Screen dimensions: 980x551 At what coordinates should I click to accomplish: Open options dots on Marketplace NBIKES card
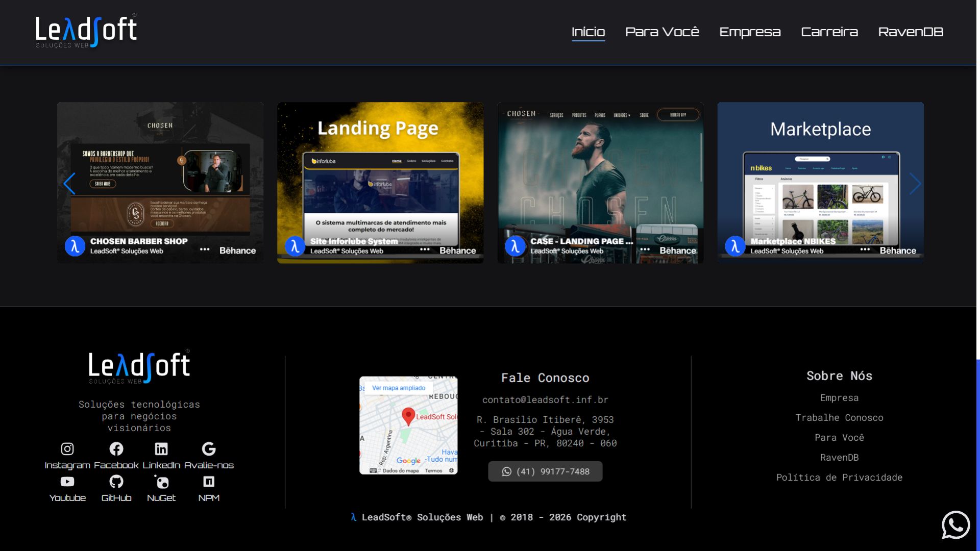tap(865, 249)
